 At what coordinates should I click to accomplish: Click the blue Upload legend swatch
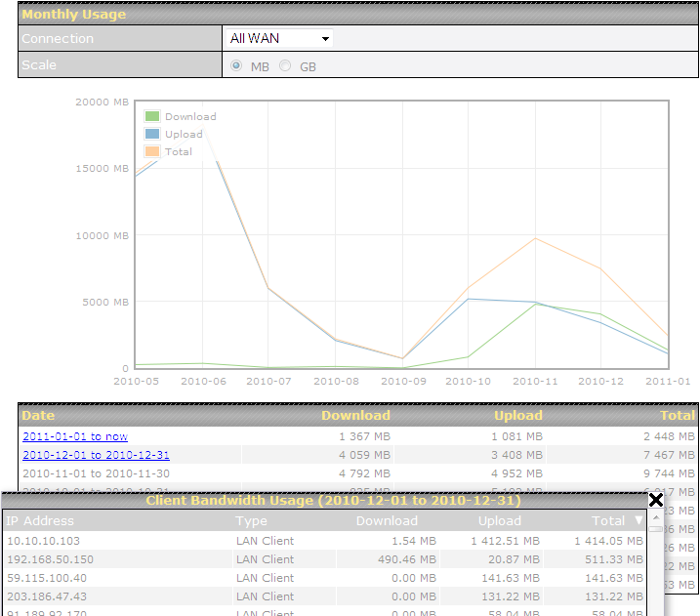click(152, 134)
